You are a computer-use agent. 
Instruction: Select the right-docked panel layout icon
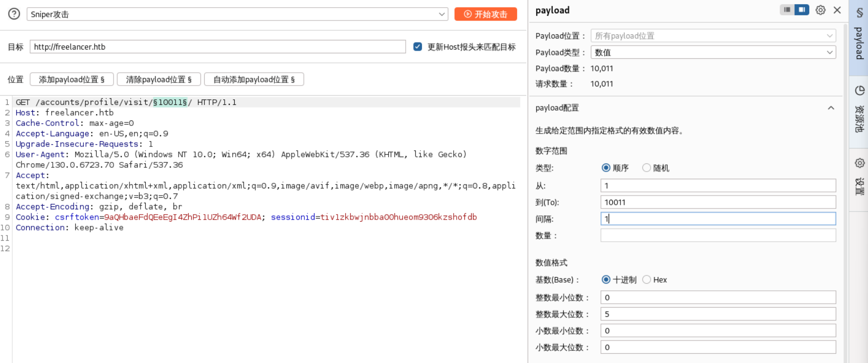[x=802, y=10]
